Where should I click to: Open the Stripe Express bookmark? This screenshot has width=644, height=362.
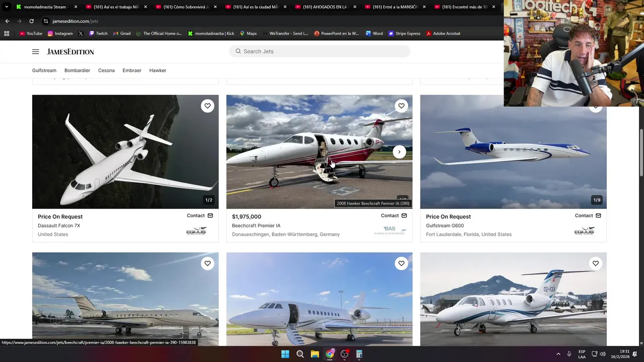point(404,34)
